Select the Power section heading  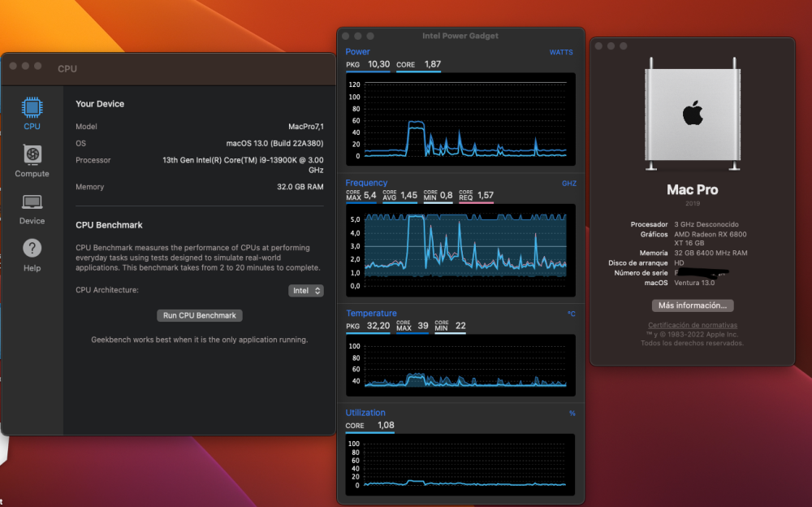coord(357,52)
